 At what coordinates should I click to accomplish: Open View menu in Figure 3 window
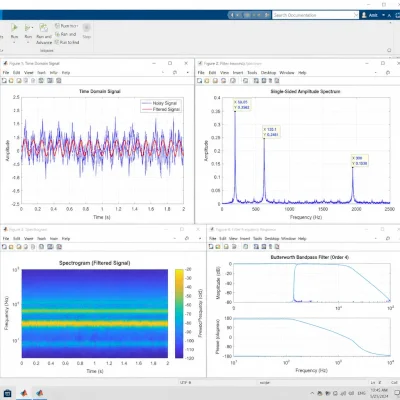tap(29, 238)
